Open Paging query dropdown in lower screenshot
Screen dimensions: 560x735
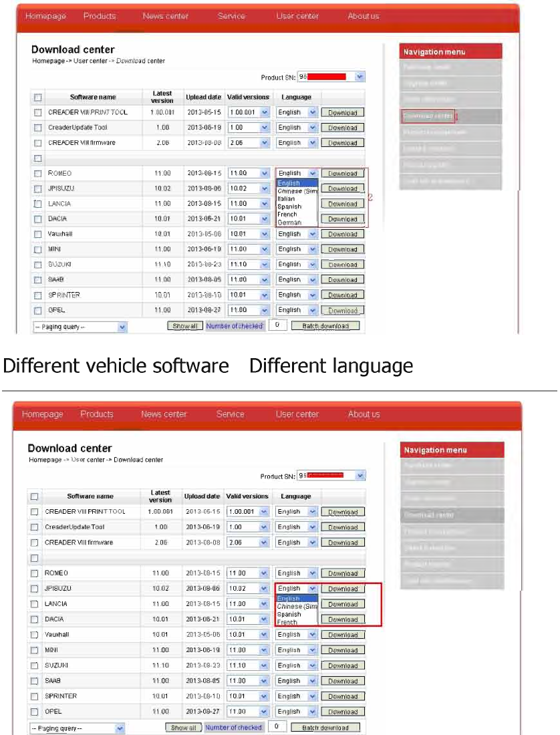(x=120, y=728)
